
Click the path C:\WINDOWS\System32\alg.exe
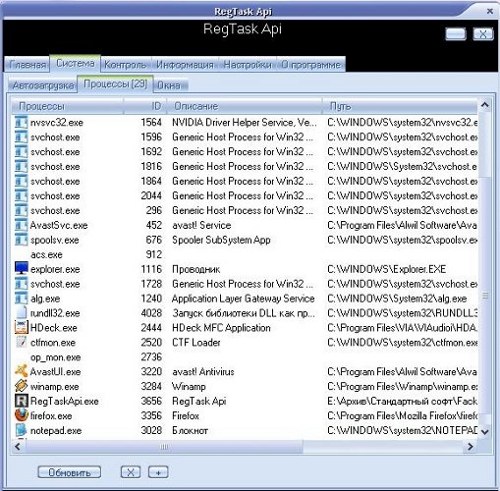click(x=397, y=298)
